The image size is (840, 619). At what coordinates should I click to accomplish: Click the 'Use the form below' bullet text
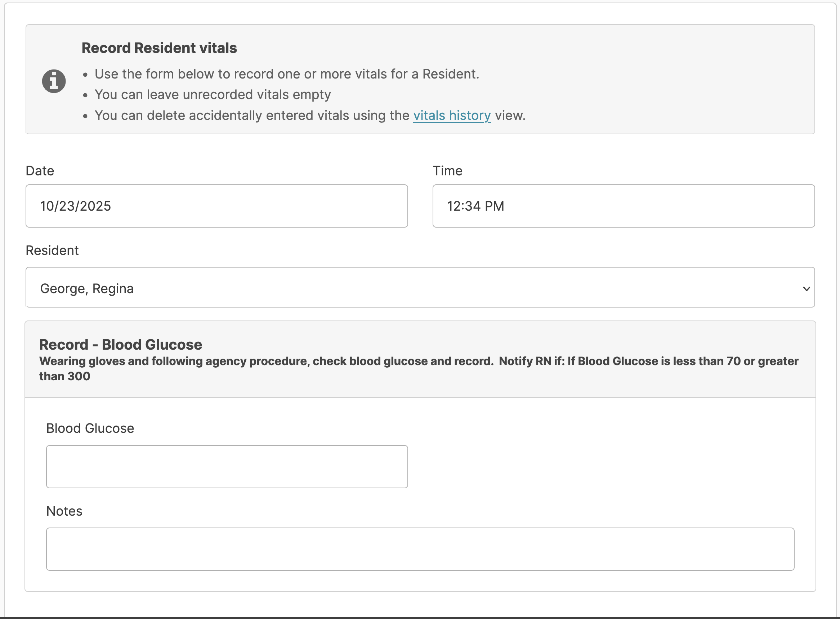pyautogui.click(x=286, y=74)
